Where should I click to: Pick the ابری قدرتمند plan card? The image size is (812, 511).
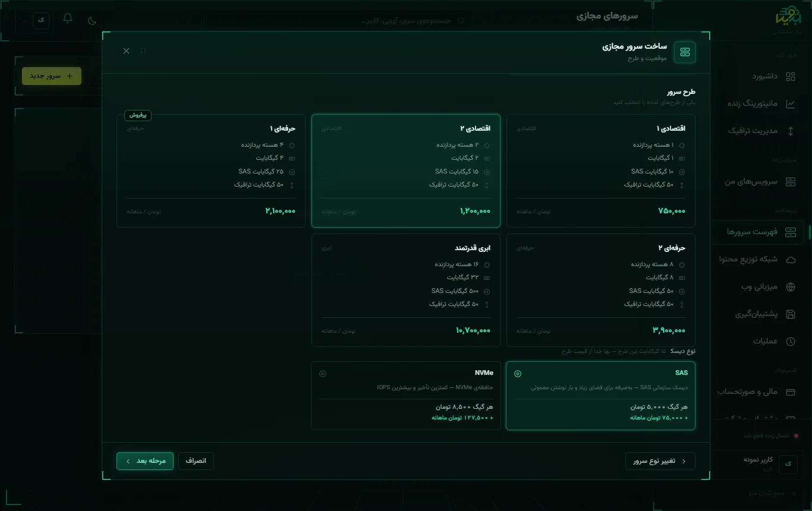coord(405,290)
